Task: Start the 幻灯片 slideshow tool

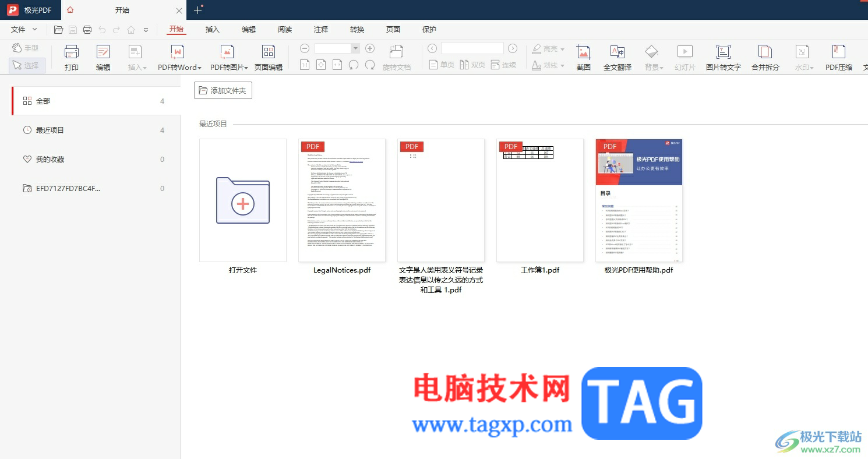Action: click(x=685, y=58)
